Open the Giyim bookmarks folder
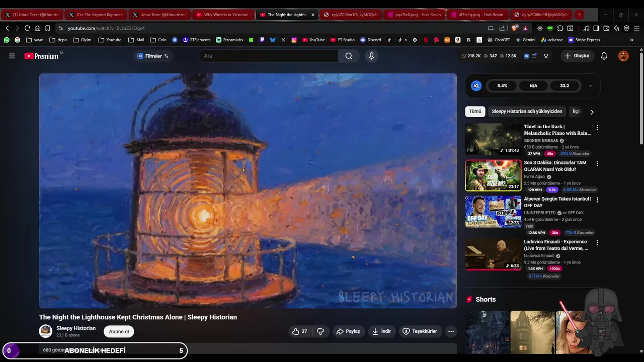The width and height of the screenshot is (644, 362). click(83, 40)
